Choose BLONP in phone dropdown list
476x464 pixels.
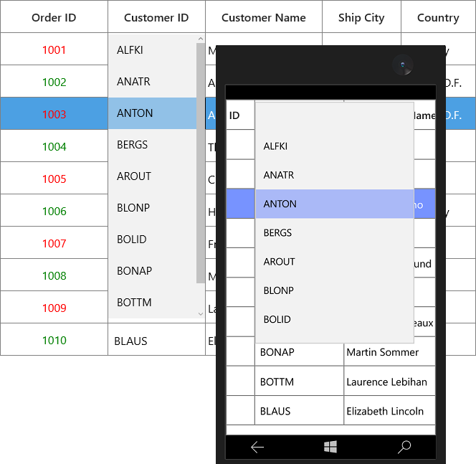pos(335,290)
